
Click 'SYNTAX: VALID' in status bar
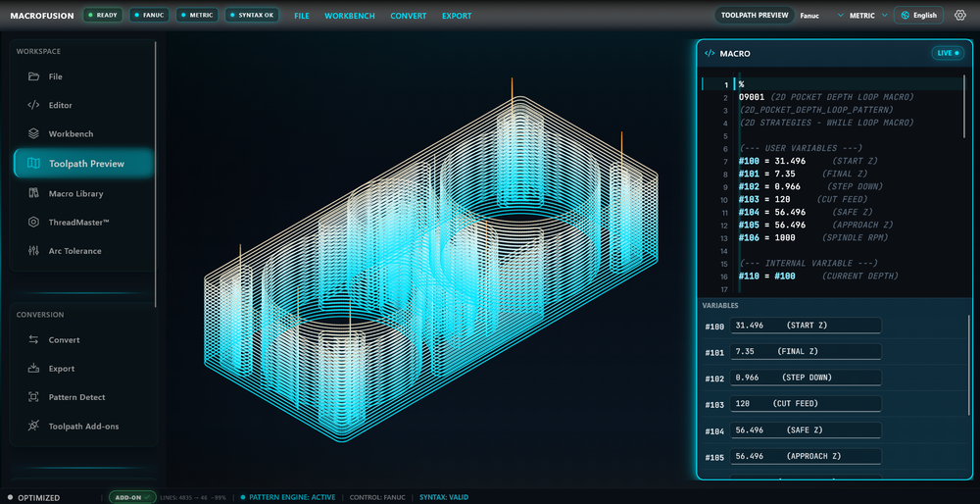tap(444, 498)
